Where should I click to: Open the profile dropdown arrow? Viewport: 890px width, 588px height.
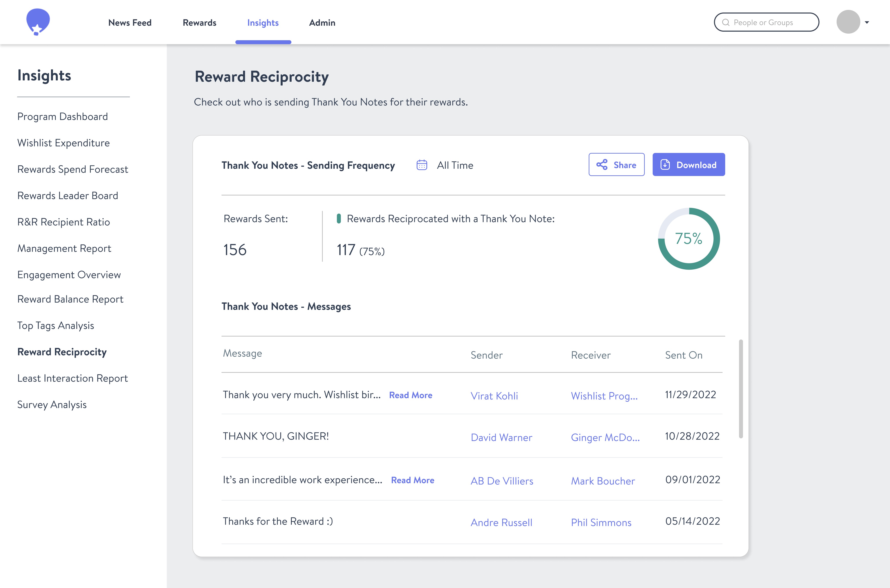click(x=867, y=22)
